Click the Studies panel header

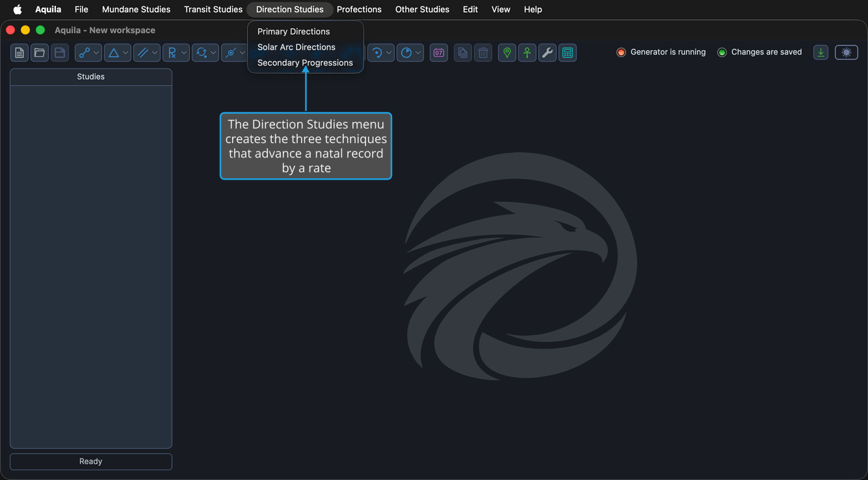91,77
